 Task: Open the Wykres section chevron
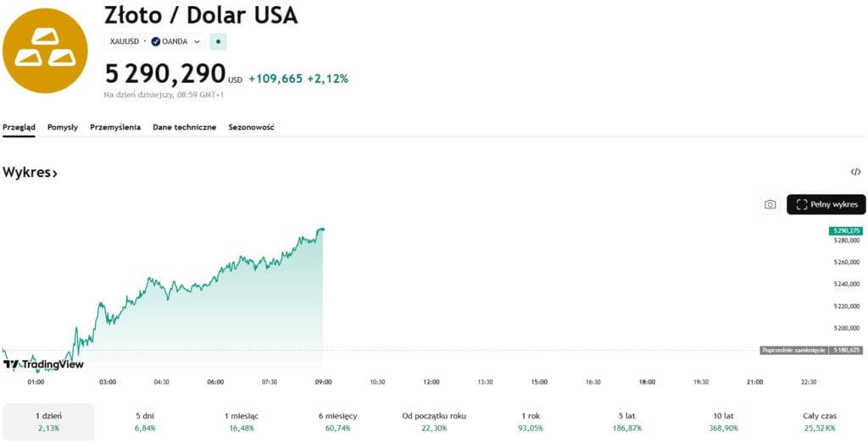coord(55,173)
